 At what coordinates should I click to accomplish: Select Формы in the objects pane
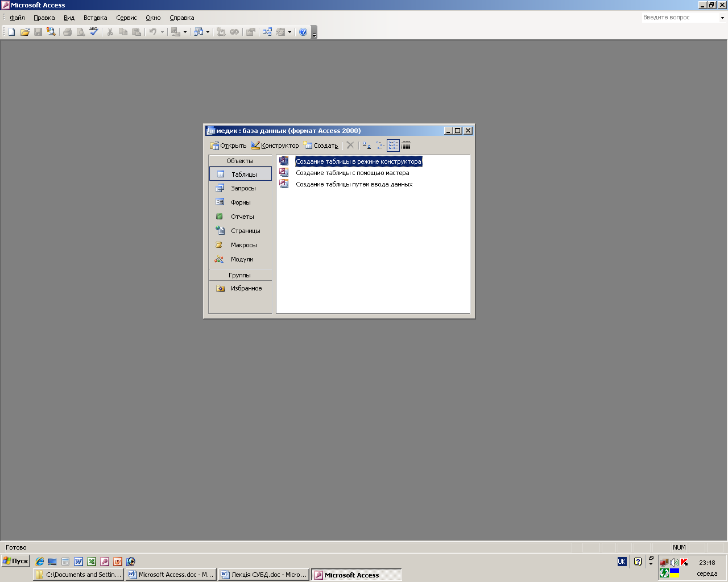pyautogui.click(x=241, y=202)
